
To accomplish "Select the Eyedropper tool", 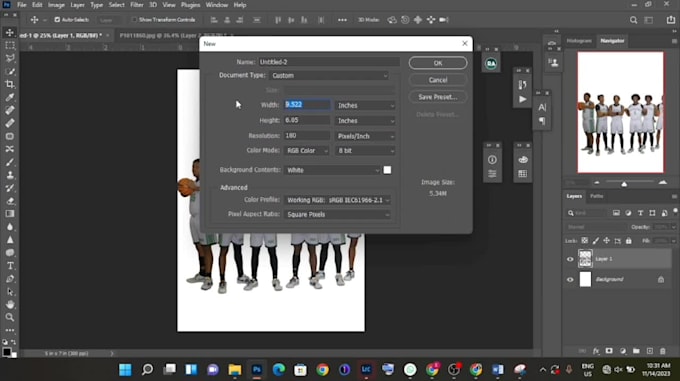I will [10, 97].
